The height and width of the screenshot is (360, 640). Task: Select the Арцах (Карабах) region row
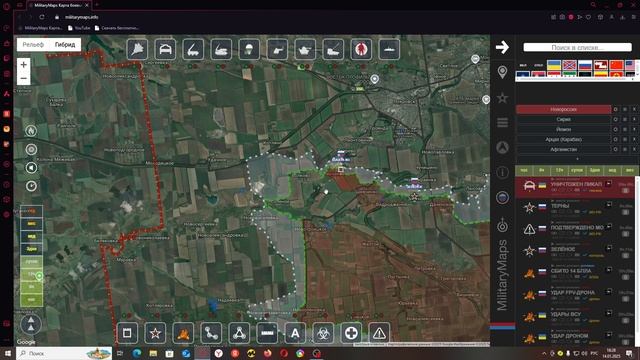click(x=563, y=139)
